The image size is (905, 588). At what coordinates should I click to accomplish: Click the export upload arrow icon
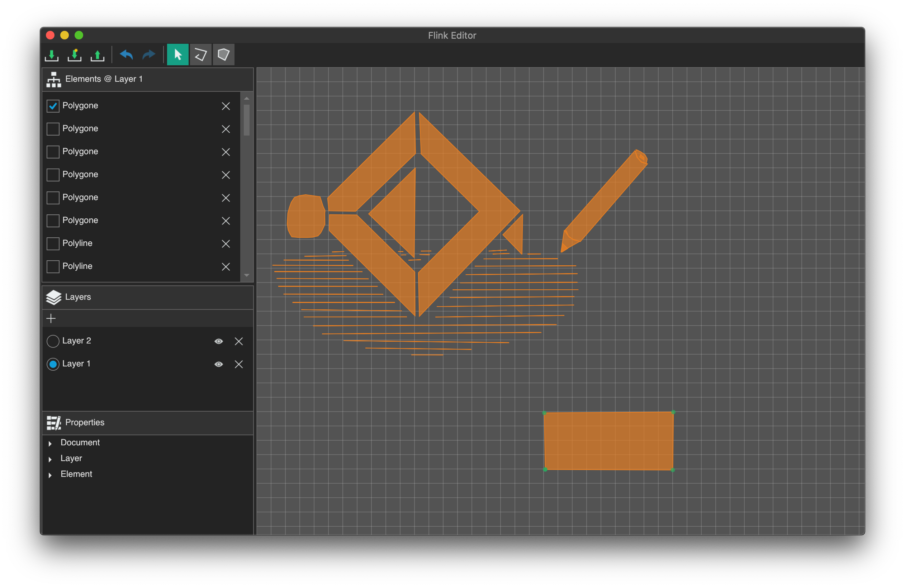click(x=97, y=55)
